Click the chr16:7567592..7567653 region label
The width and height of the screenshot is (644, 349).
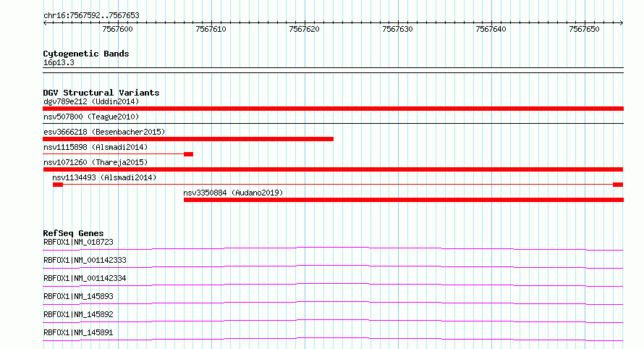[x=91, y=16]
